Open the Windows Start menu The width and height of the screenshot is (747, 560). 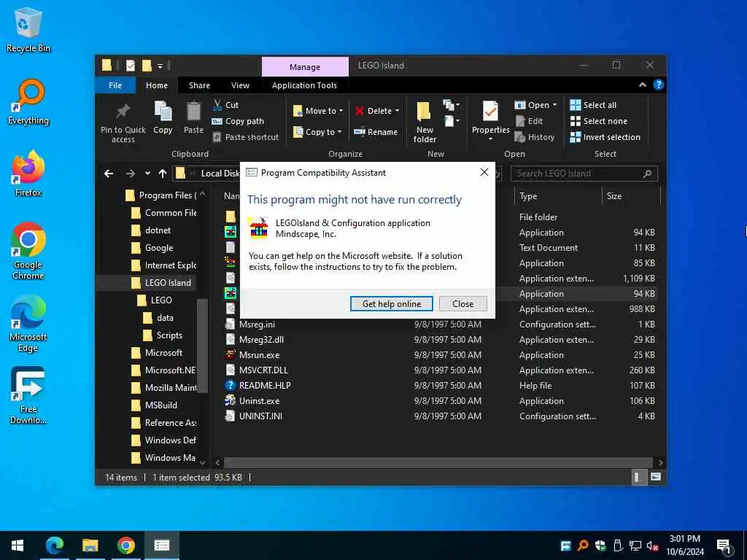[18, 545]
